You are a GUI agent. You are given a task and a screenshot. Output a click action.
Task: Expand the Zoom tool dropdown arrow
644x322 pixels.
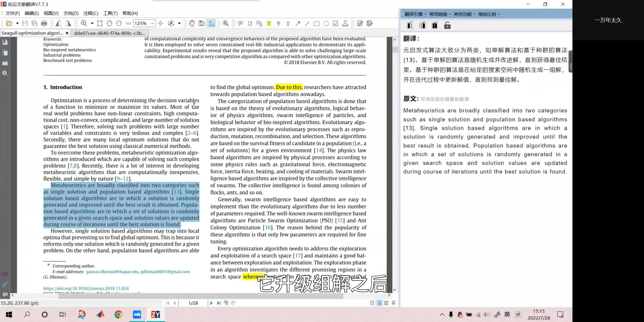click(x=92, y=24)
